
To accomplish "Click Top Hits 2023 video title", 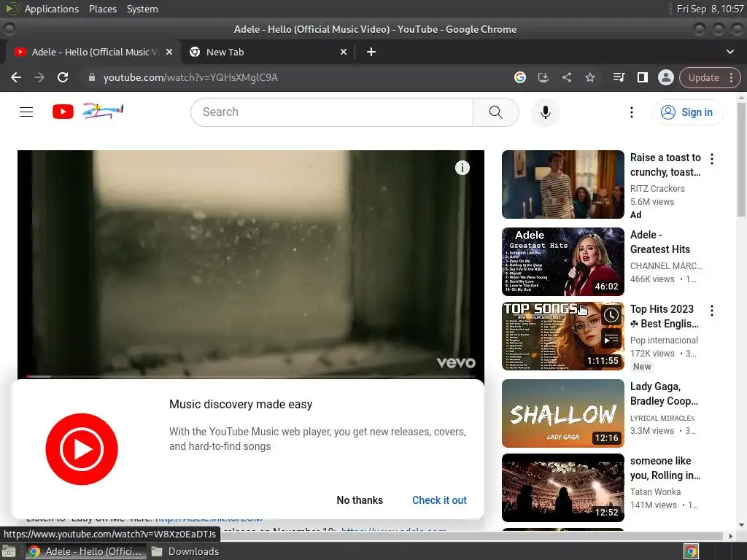I will (664, 316).
